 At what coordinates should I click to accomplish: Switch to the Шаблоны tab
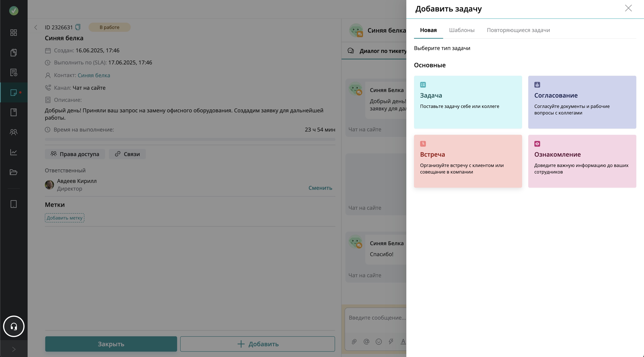[462, 30]
